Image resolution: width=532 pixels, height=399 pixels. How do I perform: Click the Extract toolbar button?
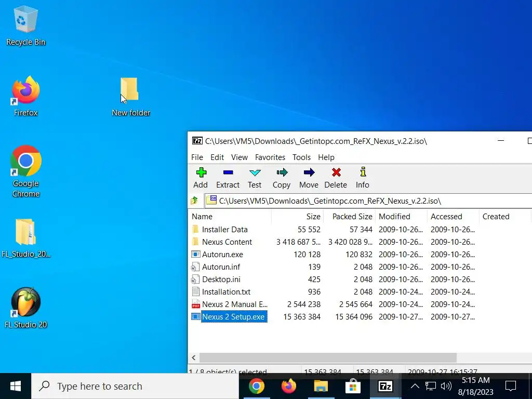228,178
